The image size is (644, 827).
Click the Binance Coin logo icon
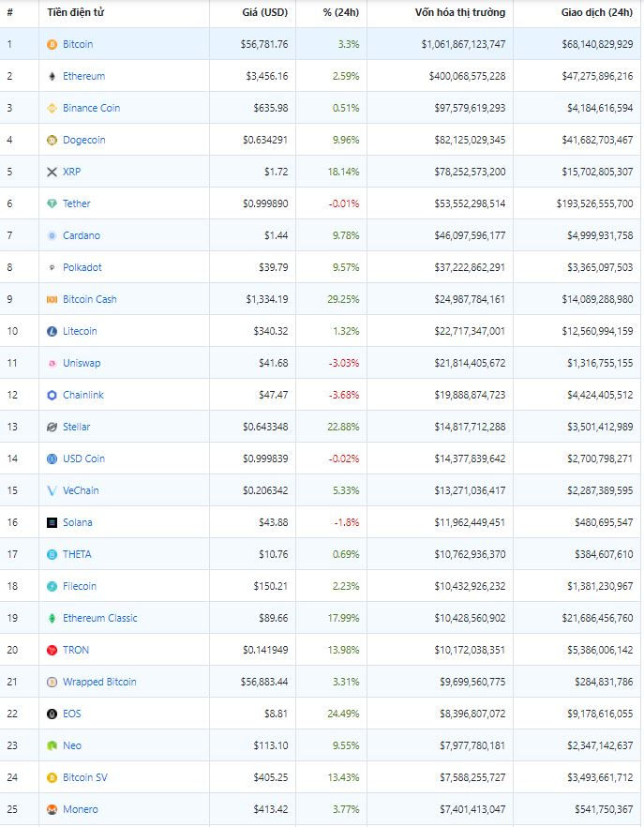[52, 108]
